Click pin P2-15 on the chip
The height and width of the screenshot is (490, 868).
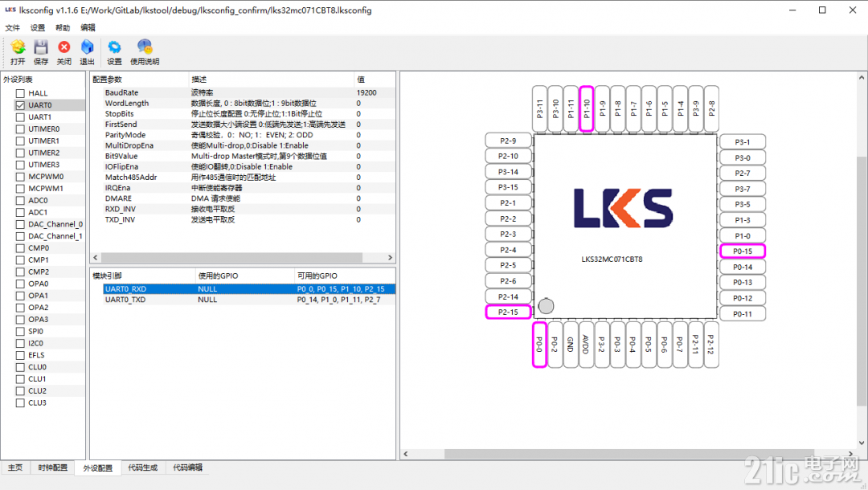508,312
